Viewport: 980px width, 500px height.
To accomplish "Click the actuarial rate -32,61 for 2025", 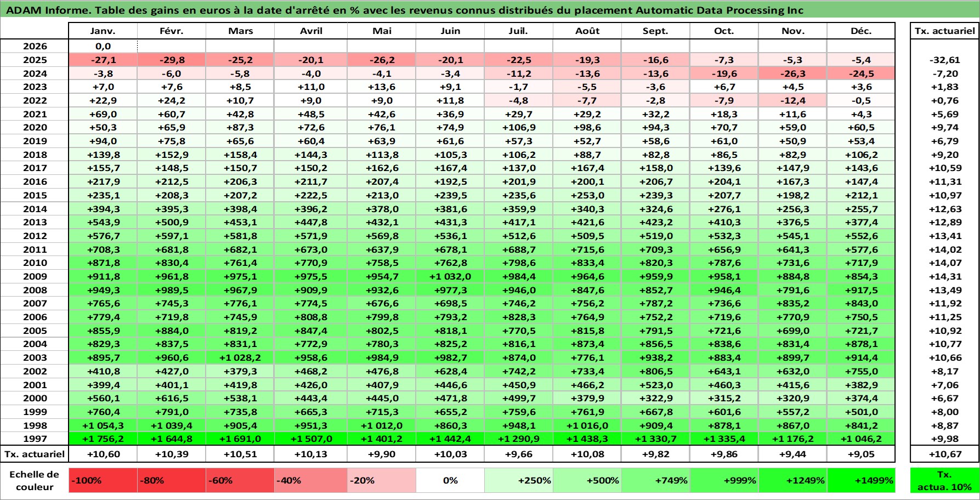I will (x=945, y=60).
